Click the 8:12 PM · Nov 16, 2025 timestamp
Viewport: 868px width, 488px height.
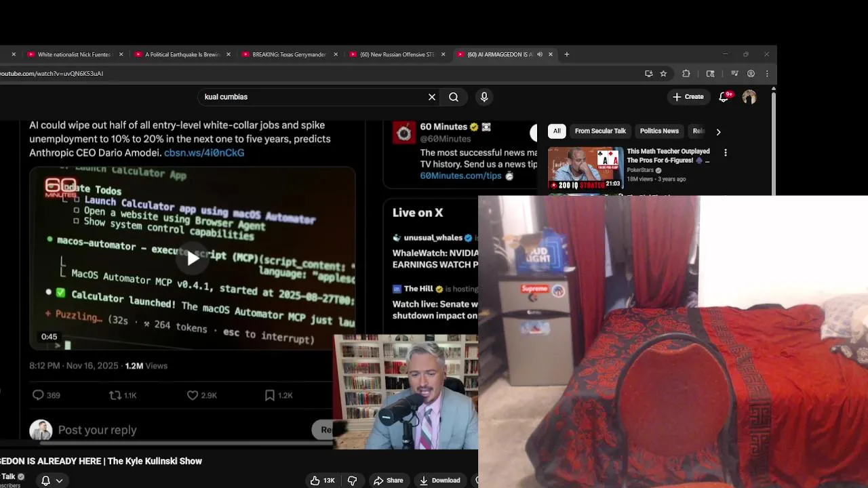pyautogui.click(x=74, y=365)
